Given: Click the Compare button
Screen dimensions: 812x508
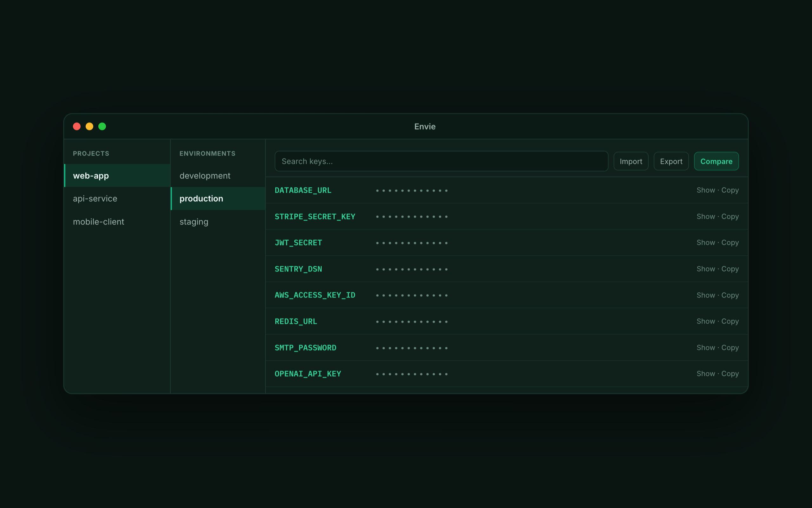Looking at the screenshot, I should point(717,161).
